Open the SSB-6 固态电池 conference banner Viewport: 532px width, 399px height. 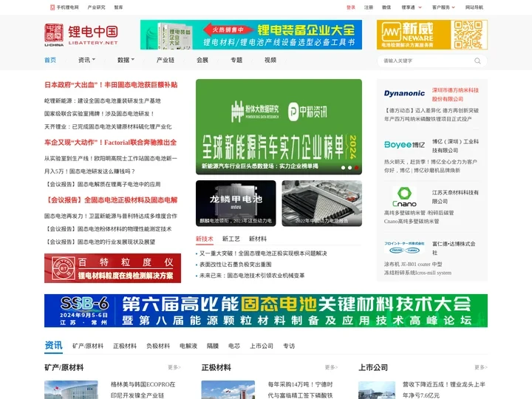(266, 311)
